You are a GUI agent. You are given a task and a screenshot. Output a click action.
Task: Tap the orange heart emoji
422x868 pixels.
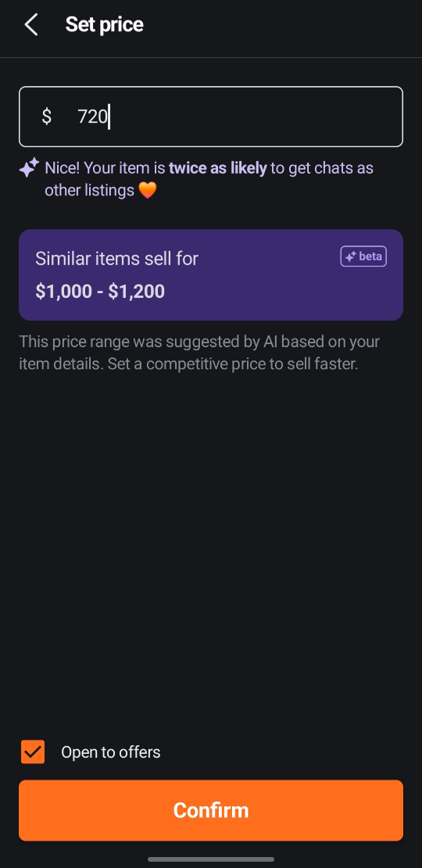pos(148,191)
